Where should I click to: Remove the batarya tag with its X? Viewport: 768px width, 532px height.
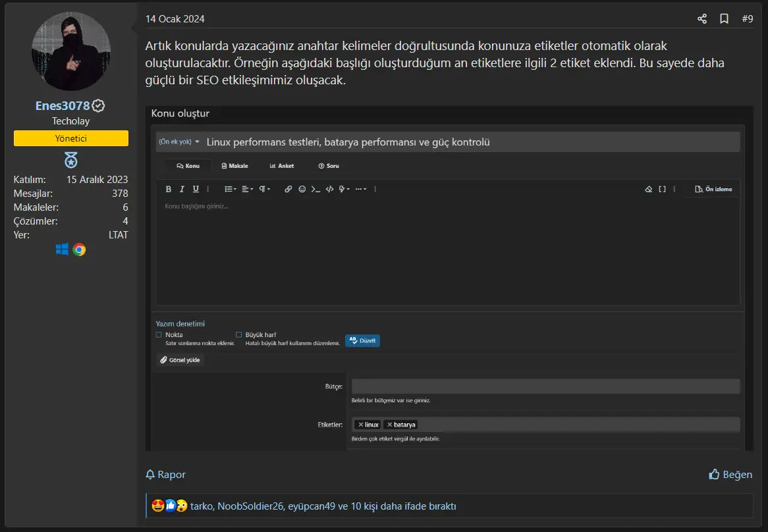[x=390, y=425]
